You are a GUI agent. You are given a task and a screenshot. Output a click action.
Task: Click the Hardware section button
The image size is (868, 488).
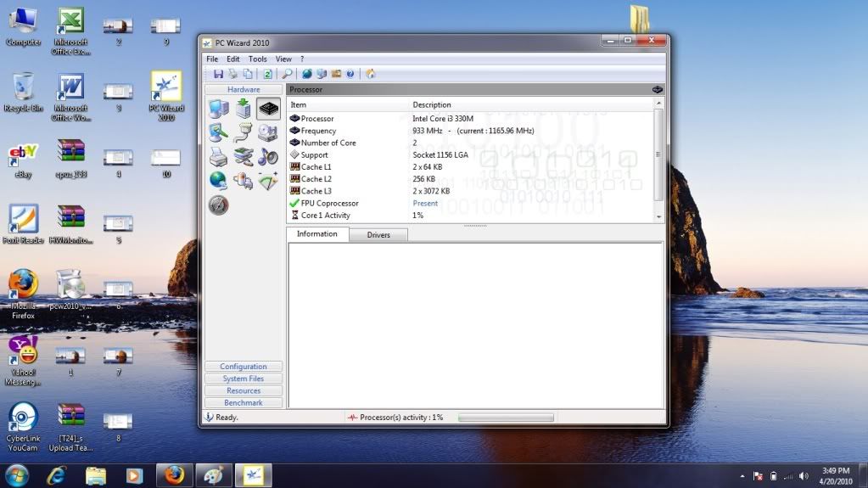244,89
